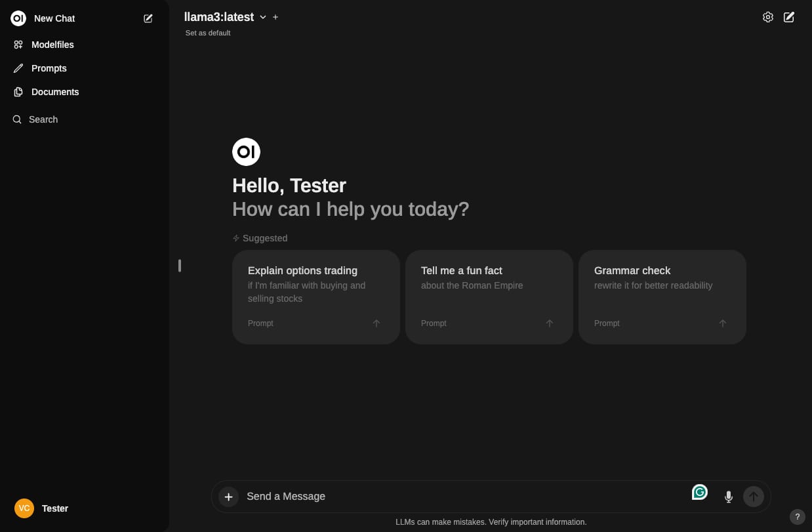Click the settings gear icon

point(767,17)
